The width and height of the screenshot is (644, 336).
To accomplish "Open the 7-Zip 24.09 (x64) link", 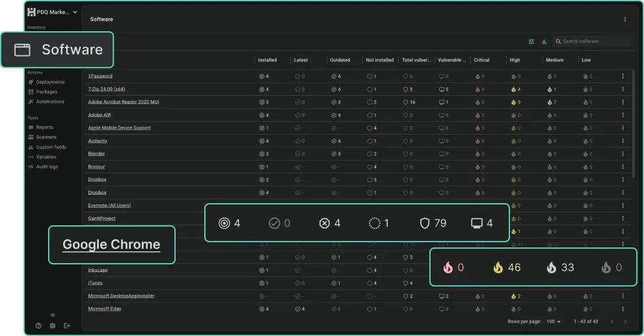I will [x=107, y=89].
